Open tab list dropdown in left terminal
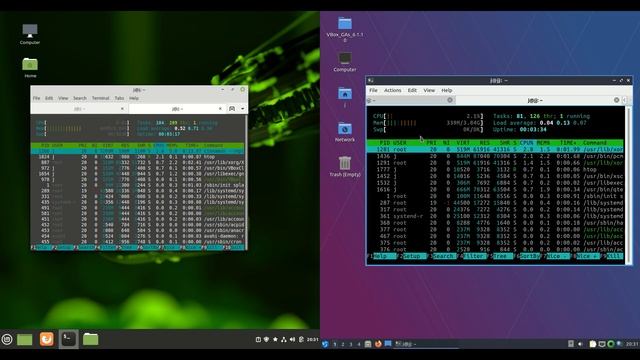Viewport: 640px width, 360px height. point(242,109)
